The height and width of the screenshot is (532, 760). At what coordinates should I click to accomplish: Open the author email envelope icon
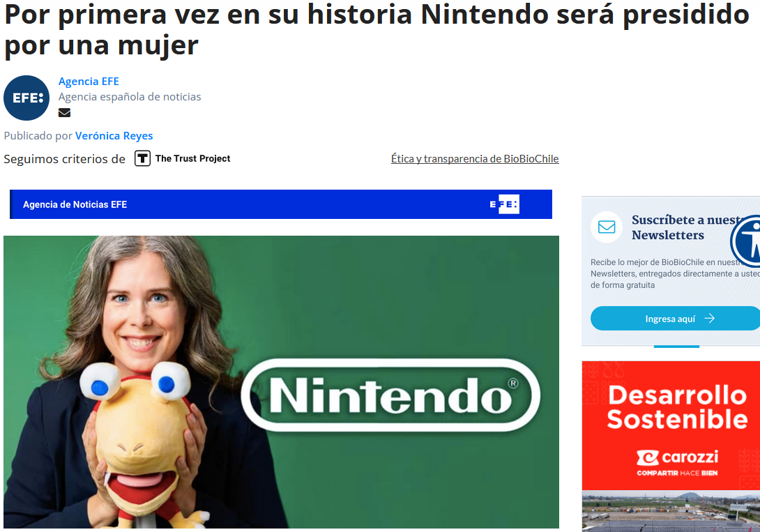coord(64,113)
